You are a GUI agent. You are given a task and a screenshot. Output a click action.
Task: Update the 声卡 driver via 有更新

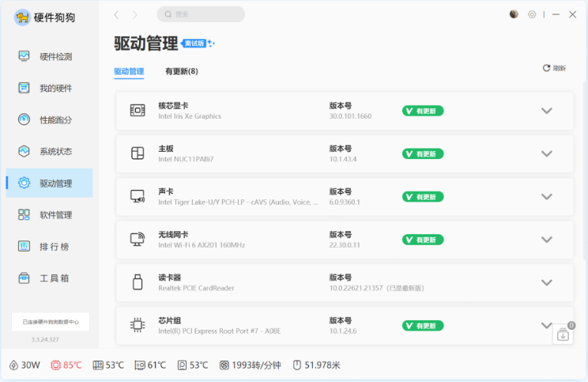point(423,197)
